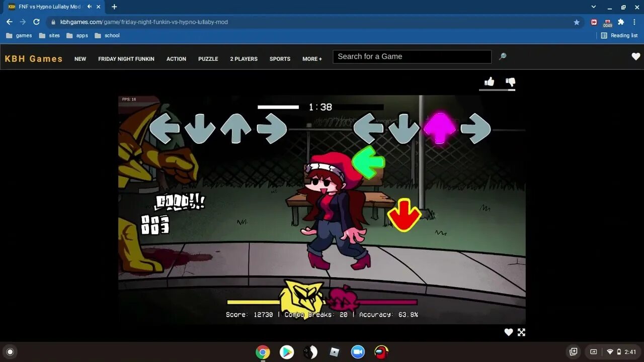Toggle fullscreen mode for the game
Screen dimensions: 644x362
(522, 332)
